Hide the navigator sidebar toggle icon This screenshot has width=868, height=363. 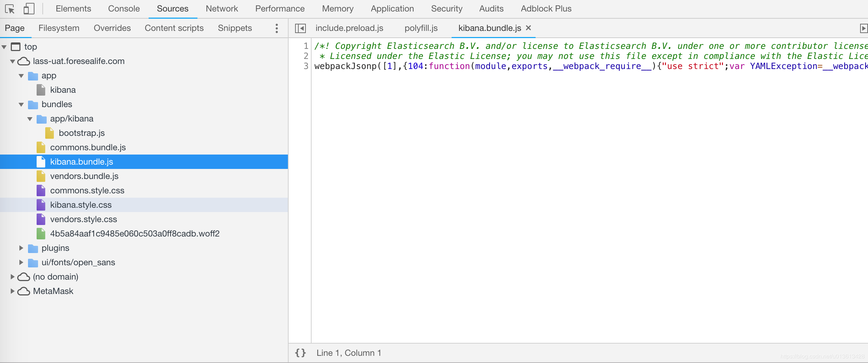[x=300, y=28]
